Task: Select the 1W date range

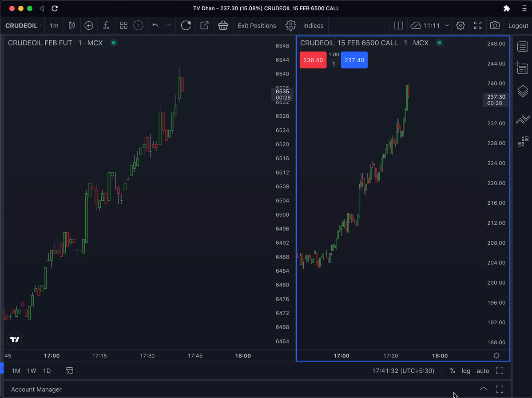Action: 32,371
